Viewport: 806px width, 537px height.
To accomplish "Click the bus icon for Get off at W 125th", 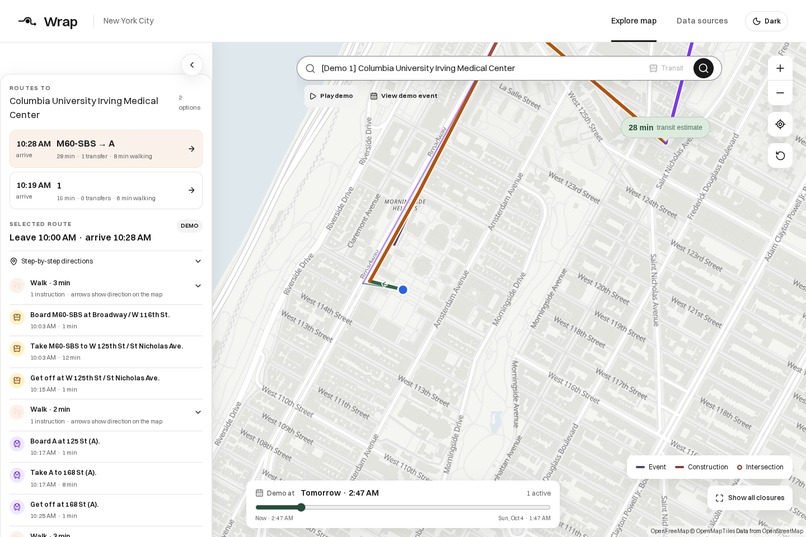I will pyautogui.click(x=17, y=381).
